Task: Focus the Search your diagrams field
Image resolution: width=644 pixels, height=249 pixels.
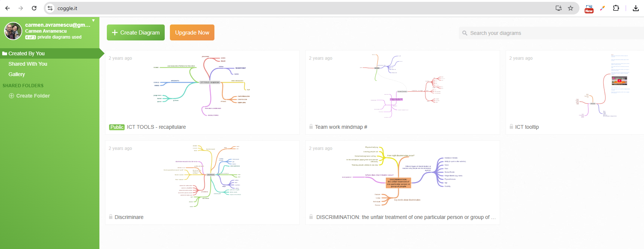Action: 553,33
